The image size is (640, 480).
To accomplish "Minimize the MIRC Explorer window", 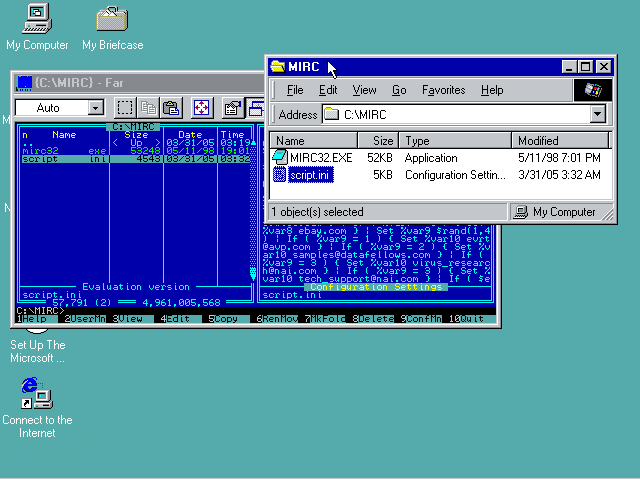I will click(569, 67).
